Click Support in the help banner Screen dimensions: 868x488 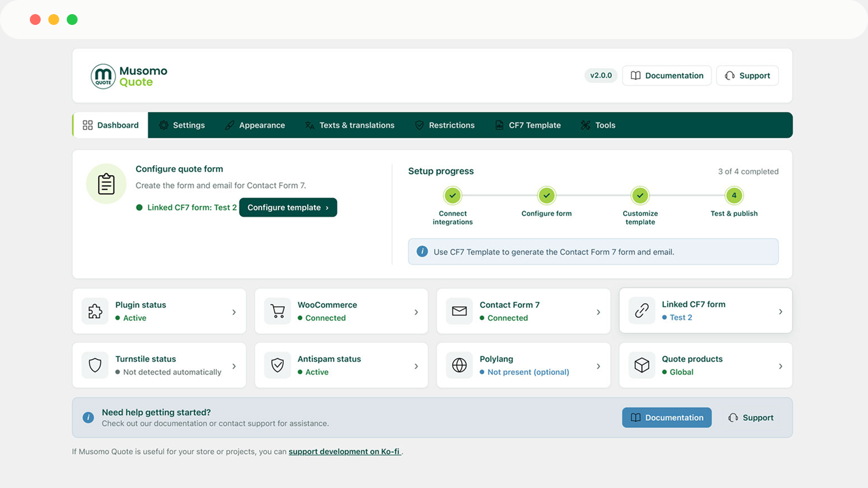pyautogui.click(x=751, y=418)
